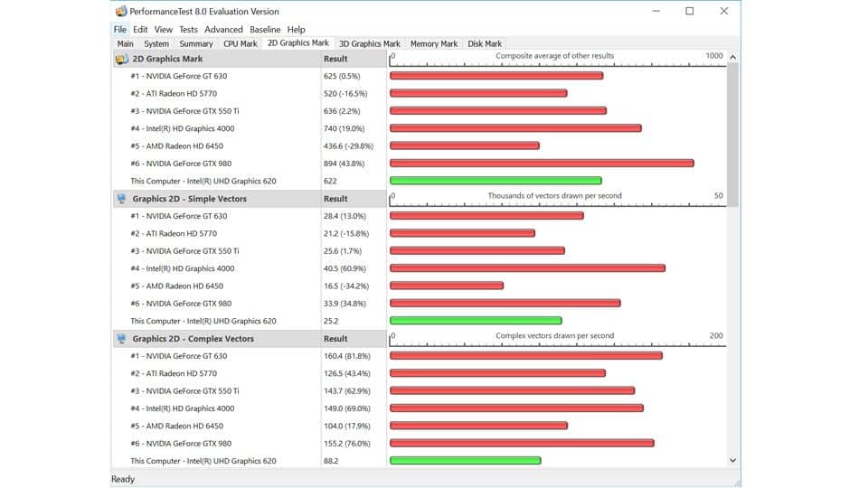
Task: Click the Complex Vectors section monitor icon
Action: pos(121,339)
